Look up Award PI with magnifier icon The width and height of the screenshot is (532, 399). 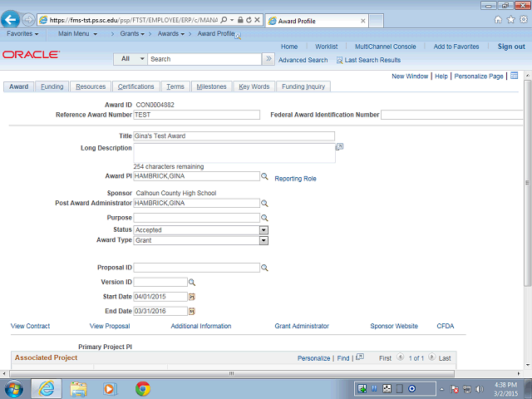[264, 176]
